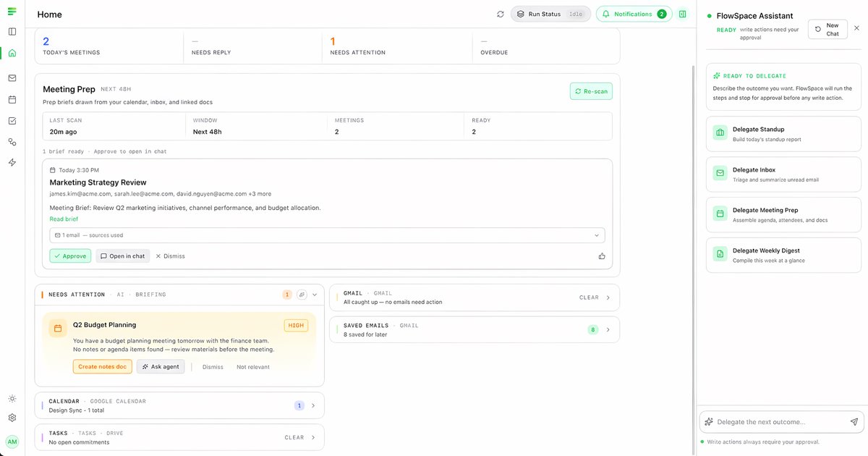Open the integrations icon in sidebar
This screenshot has width=868, height=456.
tap(12, 142)
